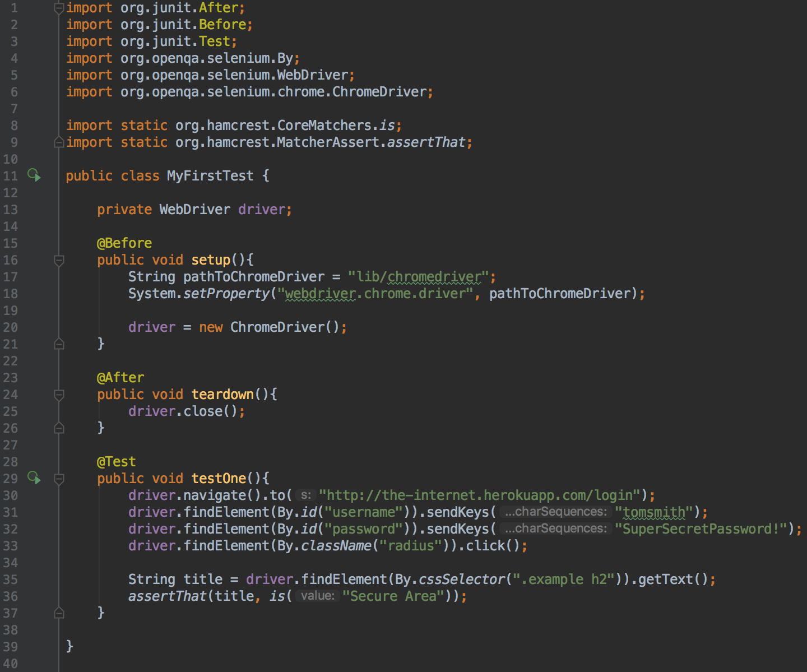The height and width of the screenshot is (672, 807).
Task: Collapse the setup() method fold marker
Action: coord(59,260)
